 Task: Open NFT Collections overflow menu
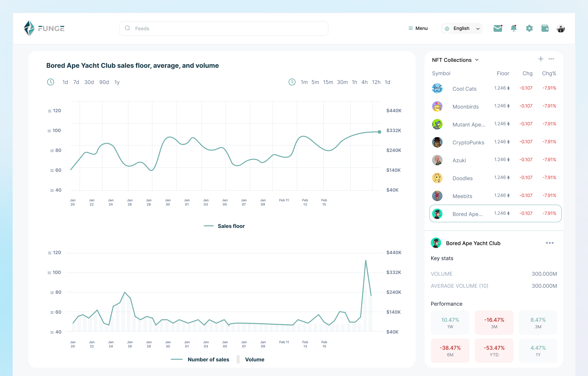click(552, 59)
